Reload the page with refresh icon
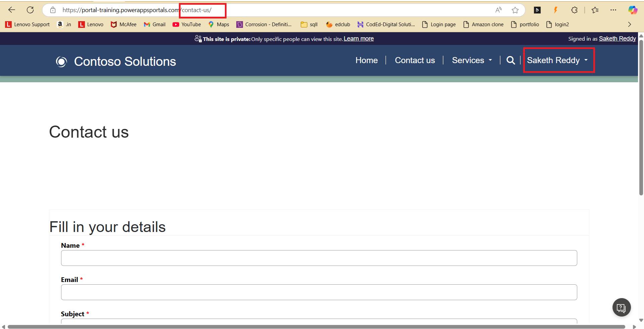The width and height of the screenshot is (644, 329). pos(30,10)
